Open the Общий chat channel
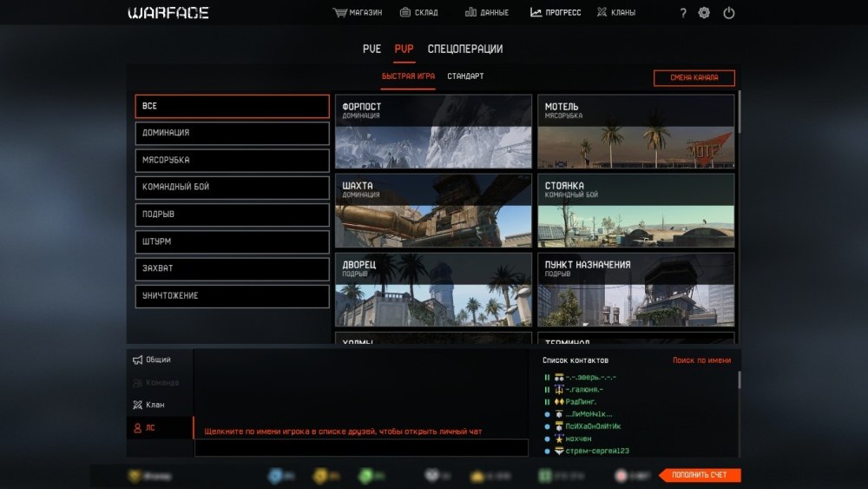The image size is (868, 489). 158,360
